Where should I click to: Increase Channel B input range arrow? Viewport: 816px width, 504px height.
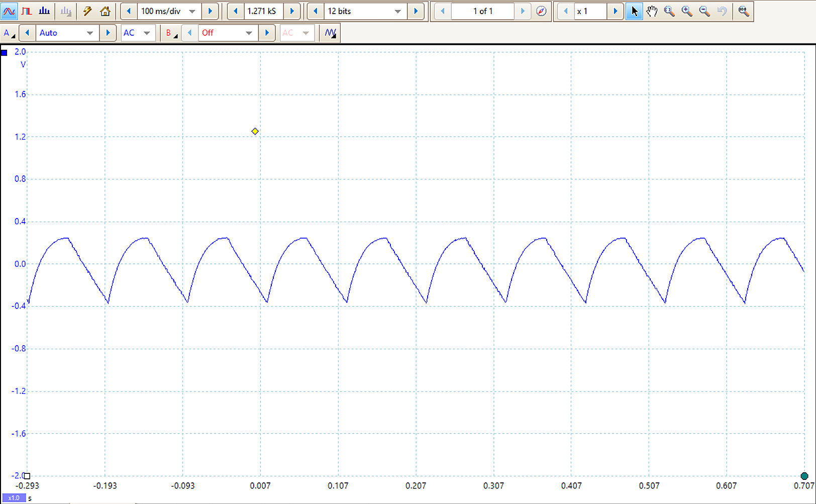point(267,33)
